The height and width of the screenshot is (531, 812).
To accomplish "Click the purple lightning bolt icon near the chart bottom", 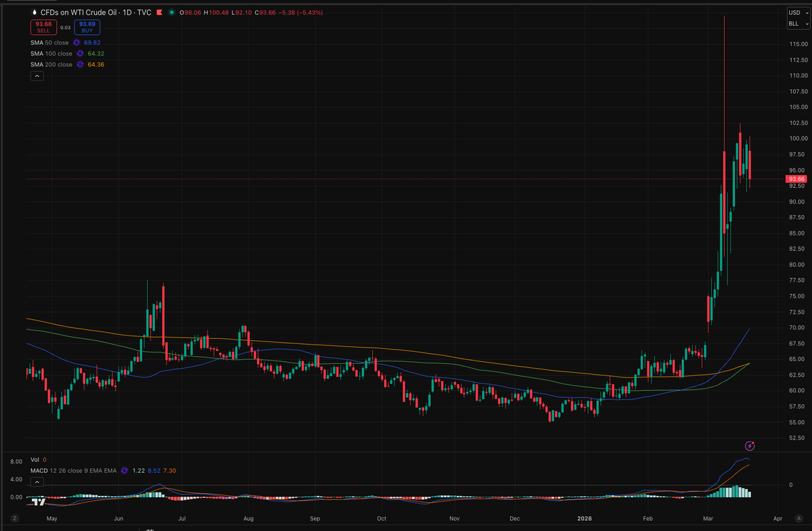I will (750, 446).
